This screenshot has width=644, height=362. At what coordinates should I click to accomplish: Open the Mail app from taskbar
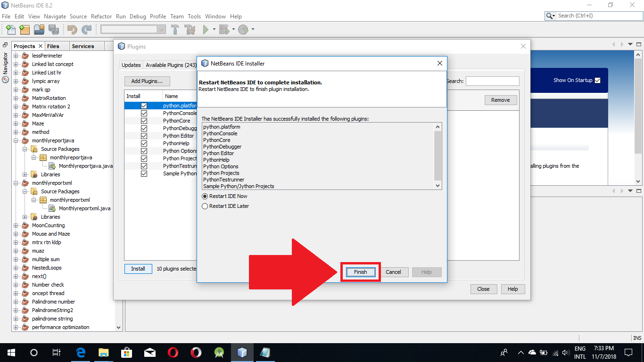(150, 353)
